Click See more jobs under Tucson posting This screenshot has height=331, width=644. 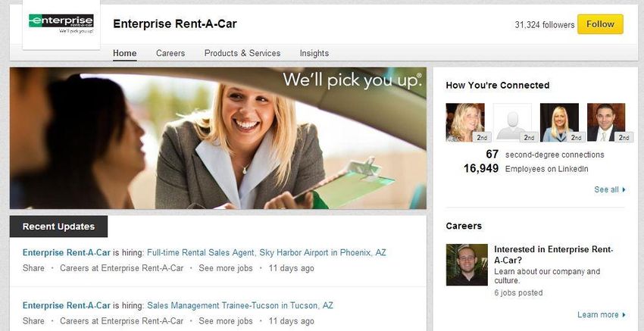(226, 321)
